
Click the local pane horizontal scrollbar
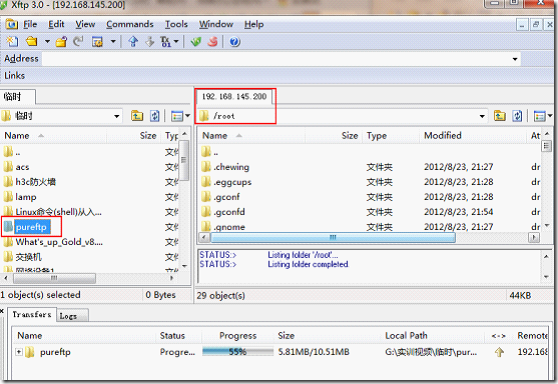(54, 278)
